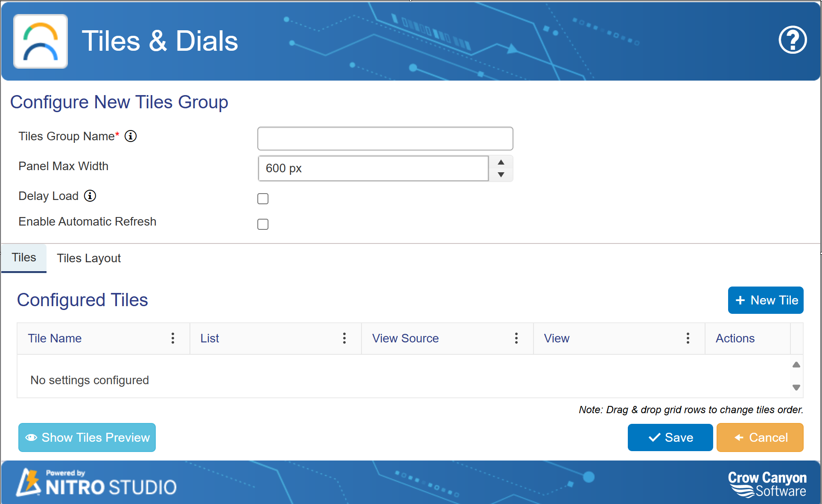Click the Cancel button

761,437
